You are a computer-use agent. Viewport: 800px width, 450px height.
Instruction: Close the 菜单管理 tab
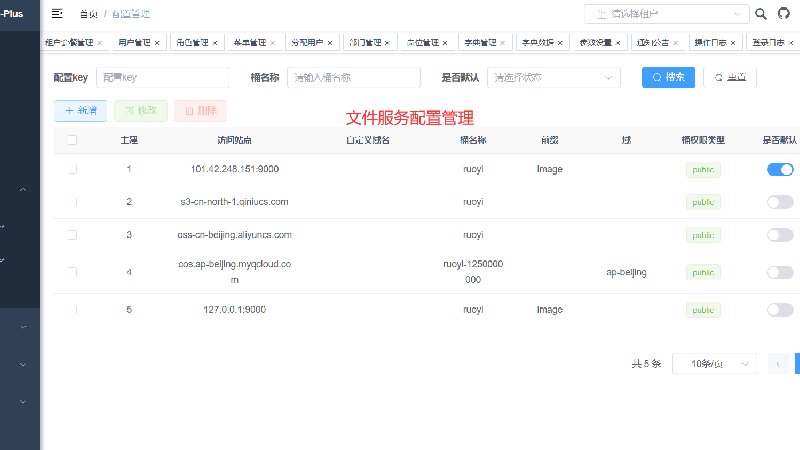click(272, 43)
